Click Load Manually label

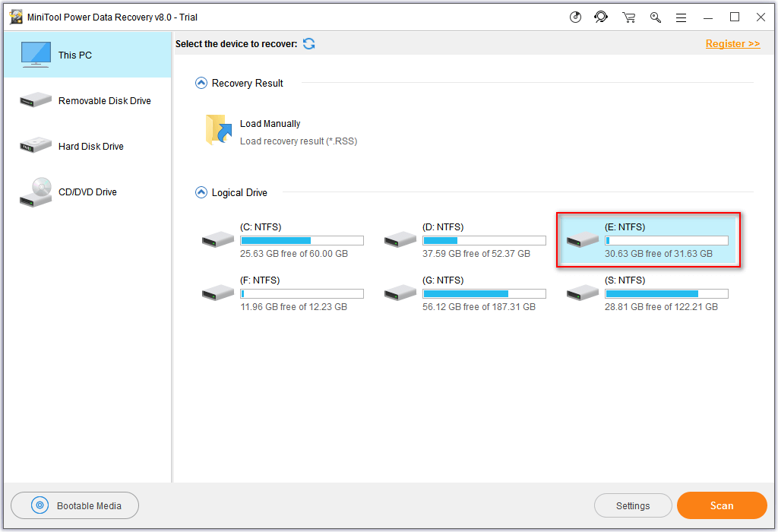(270, 124)
